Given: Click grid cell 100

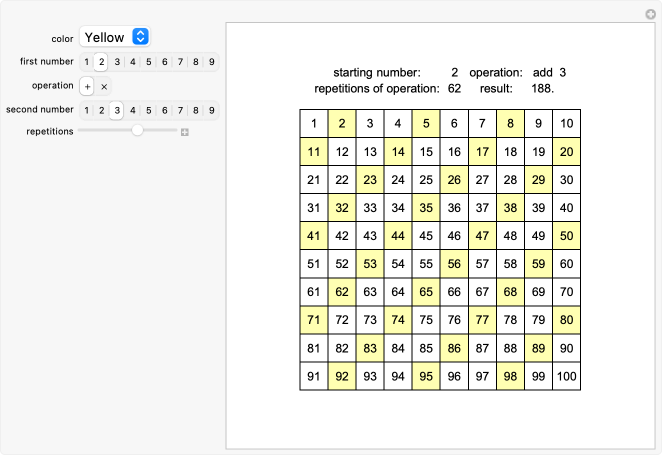Looking at the screenshot, I should (567, 376).
